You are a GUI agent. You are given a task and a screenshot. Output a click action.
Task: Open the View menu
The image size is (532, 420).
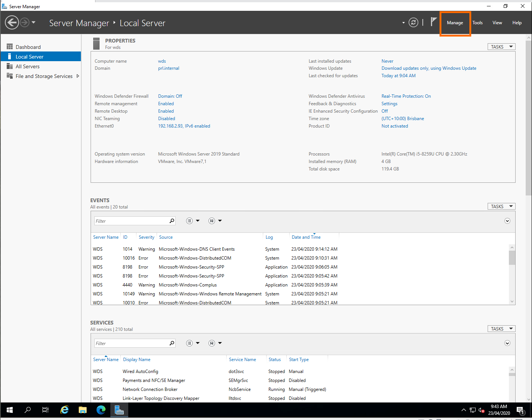point(497,23)
